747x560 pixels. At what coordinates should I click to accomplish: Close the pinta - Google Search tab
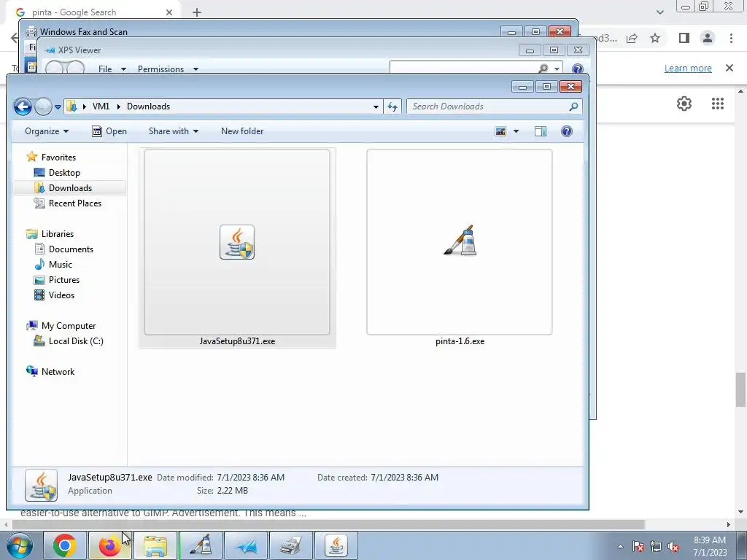tap(169, 12)
